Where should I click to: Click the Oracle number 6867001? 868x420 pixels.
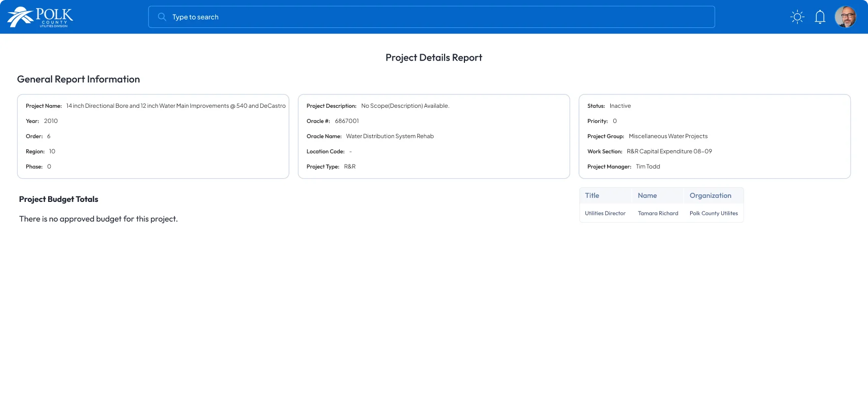coord(347,121)
